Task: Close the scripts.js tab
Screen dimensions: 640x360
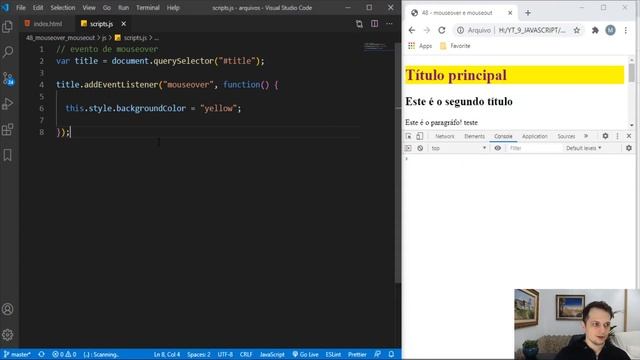Action: 123,24
